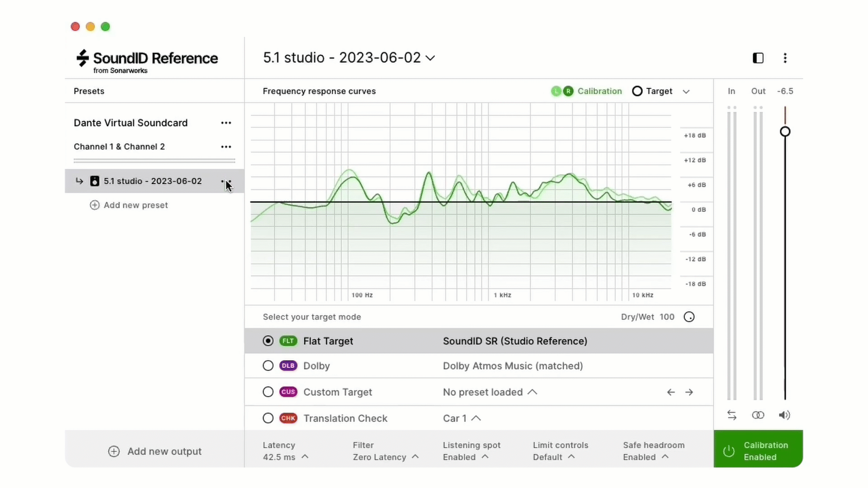This screenshot has height=488, width=868.
Task: Click the Flat Target label
Action: point(328,341)
